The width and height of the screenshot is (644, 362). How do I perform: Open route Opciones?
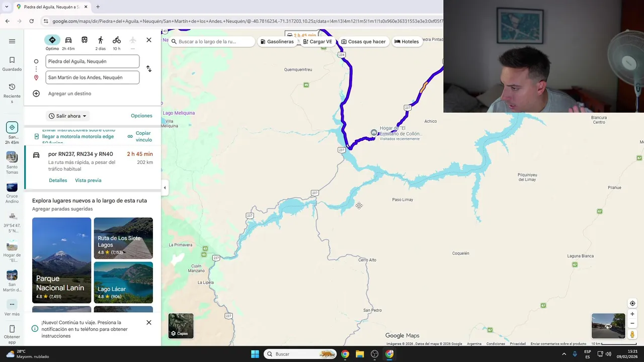[141, 116]
